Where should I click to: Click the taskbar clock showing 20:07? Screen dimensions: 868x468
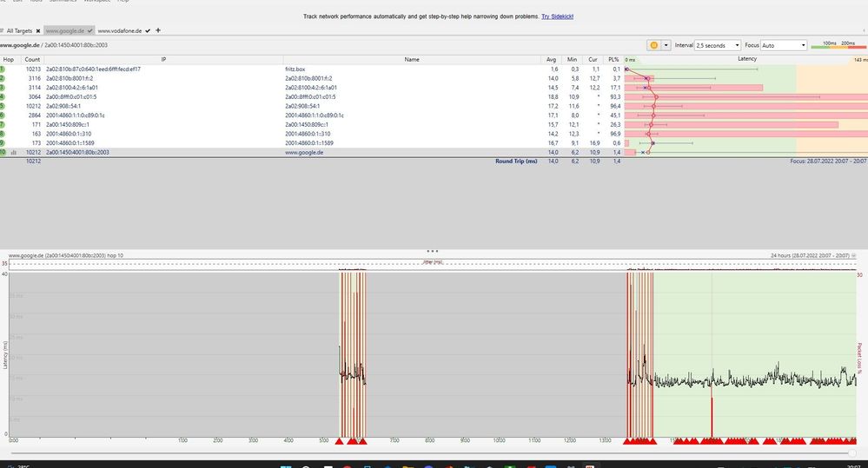pyautogui.click(x=853, y=465)
